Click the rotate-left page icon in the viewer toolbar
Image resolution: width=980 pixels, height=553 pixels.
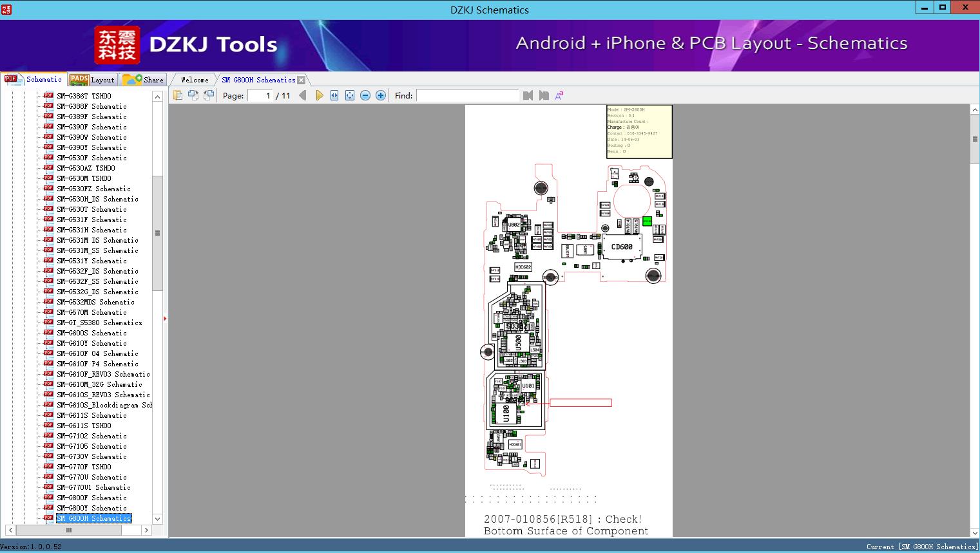pyautogui.click(x=193, y=95)
